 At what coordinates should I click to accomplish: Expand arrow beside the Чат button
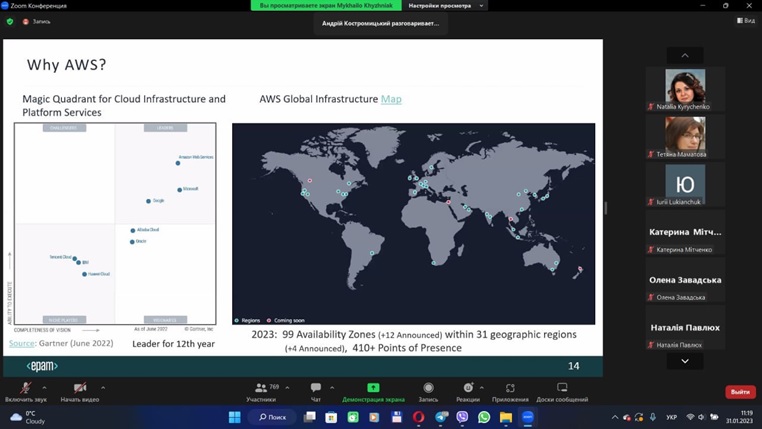coord(332,388)
